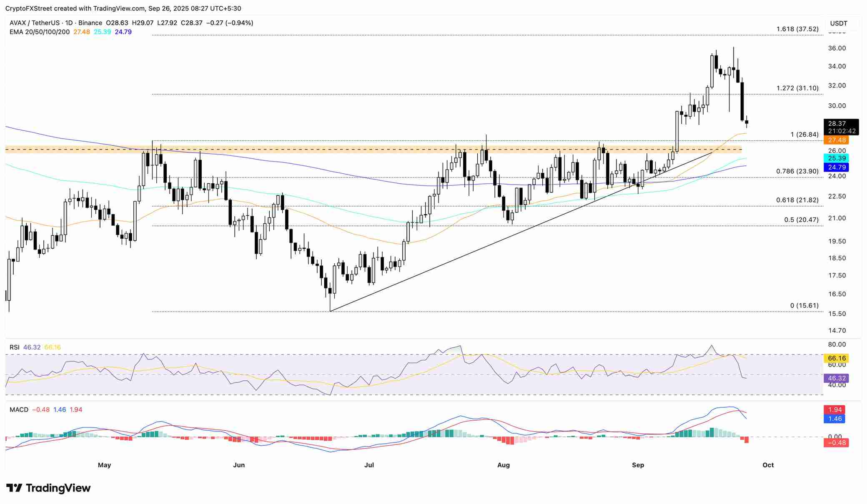Click the orange 27.48 EMA price tag
Viewport: 867px width, 504px height.
(x=836, y=140)
